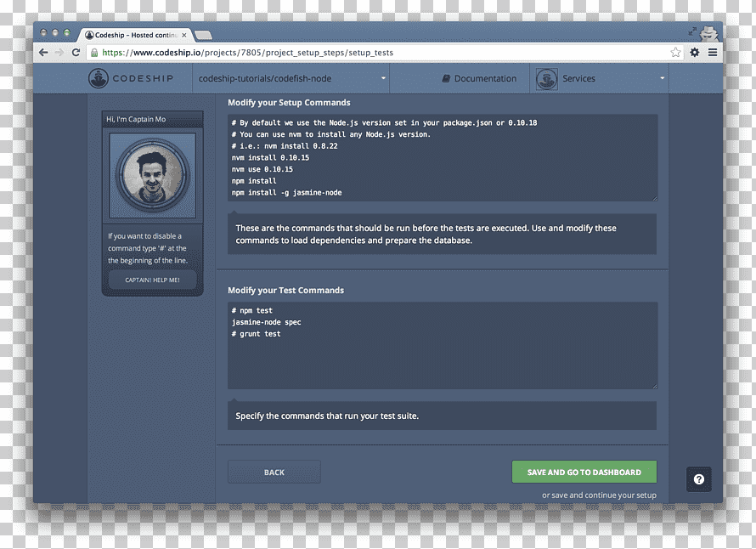This screenshot has width=756, height=549.
Task: Select the Codeship browser tab
Action: coord(137,35)
